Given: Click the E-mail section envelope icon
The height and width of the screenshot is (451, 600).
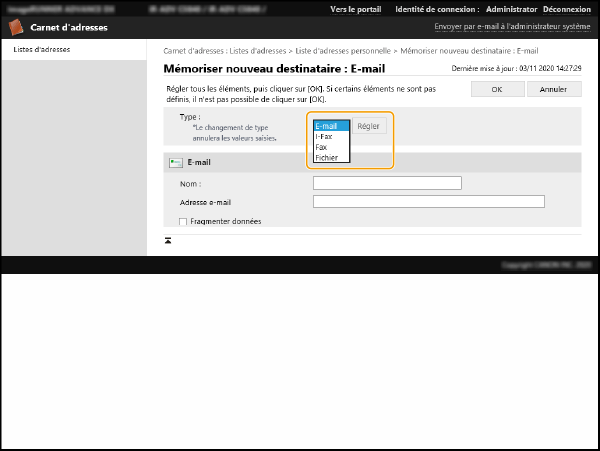Looking at the screenshot, I should pyautogui.click(x=175, y=162).
